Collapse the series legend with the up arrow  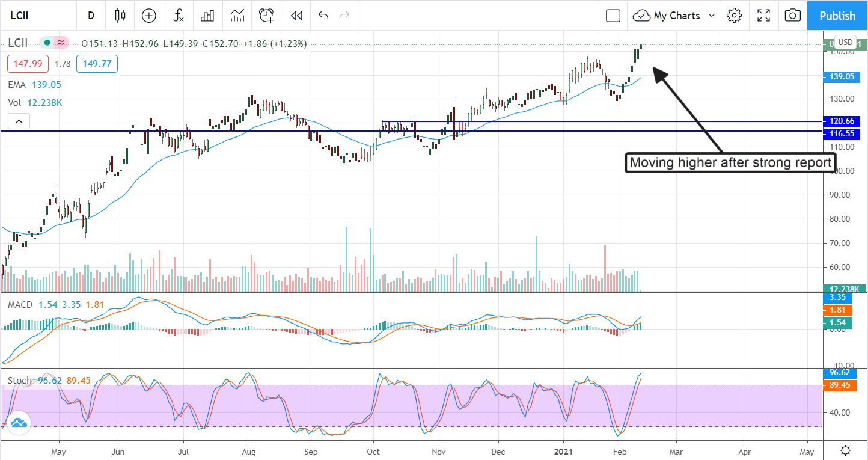[x=19, y=121]
